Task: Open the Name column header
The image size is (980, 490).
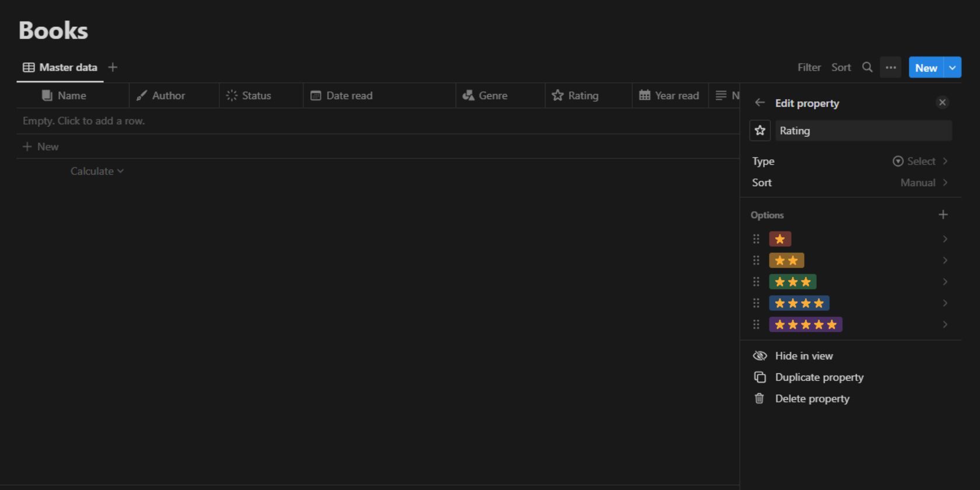Action: [x=73, y=96]
